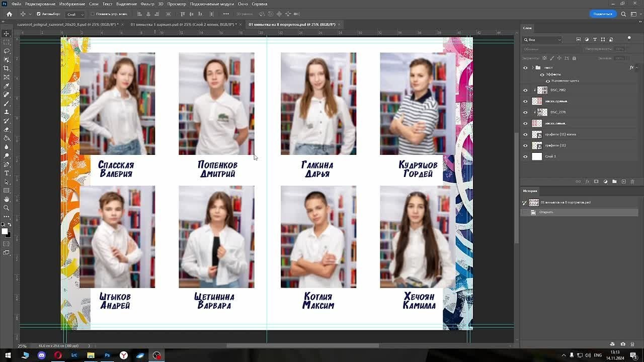Select the Eyedropper tool
Image resolution: width=644 pixels, height=362 pixels.
click(x=7, y=86)
